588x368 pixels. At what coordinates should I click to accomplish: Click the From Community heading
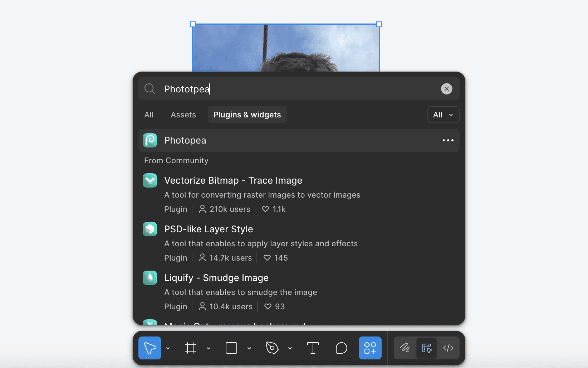point(176,160)
